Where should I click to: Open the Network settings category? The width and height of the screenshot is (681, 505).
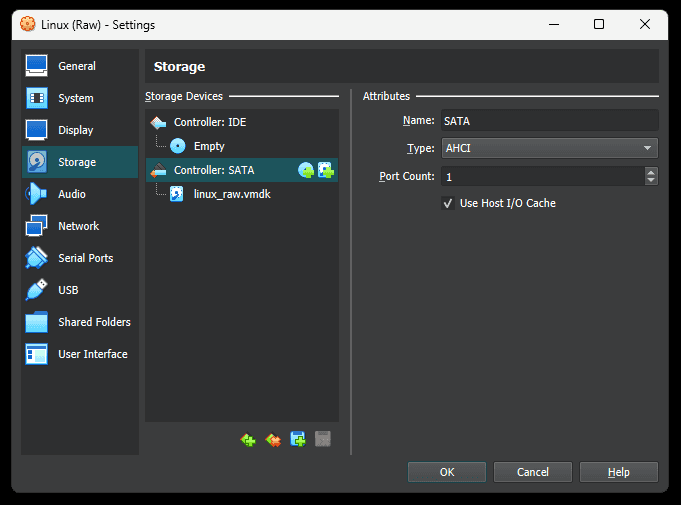78,226
